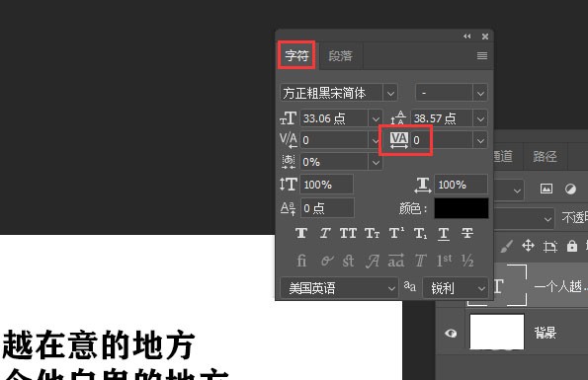Select the 背景 layer name
This screenshot has height=380, width=588.
(x=545, y=333)
